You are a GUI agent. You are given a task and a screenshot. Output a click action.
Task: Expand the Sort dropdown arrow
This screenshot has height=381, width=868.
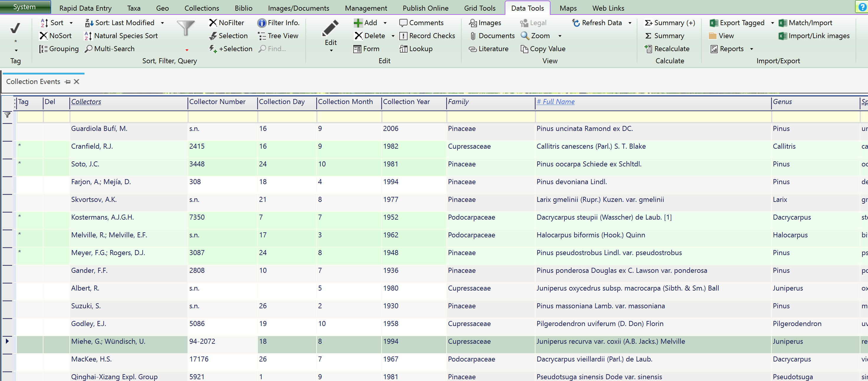pos(71,23)
